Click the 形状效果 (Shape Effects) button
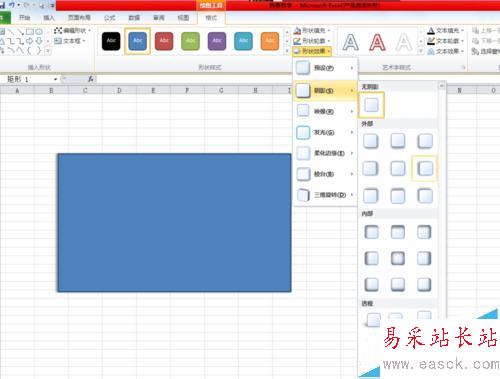The width and height of the screenshot is (500, 379). tap(312, 51)
